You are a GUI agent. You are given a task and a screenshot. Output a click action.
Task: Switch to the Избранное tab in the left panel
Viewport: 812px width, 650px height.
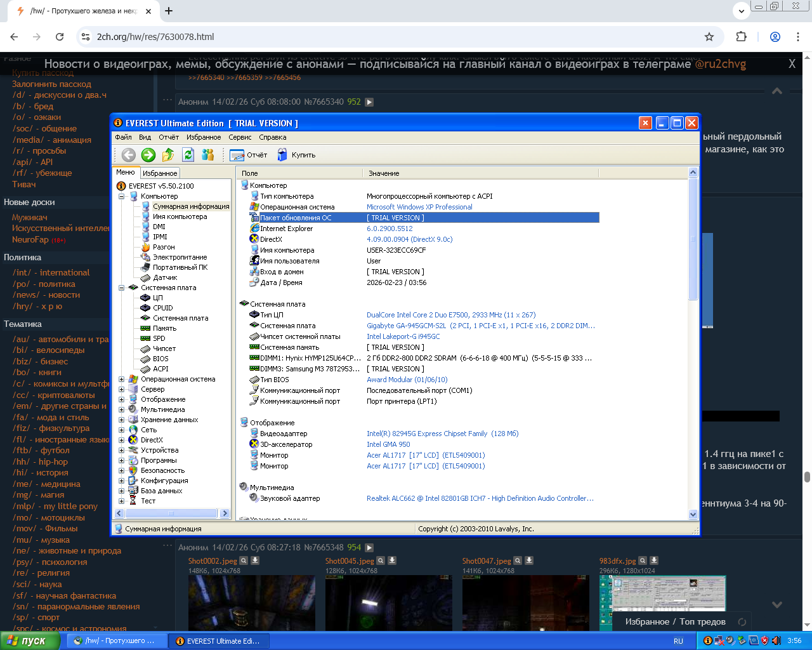(x=160, y=173)
